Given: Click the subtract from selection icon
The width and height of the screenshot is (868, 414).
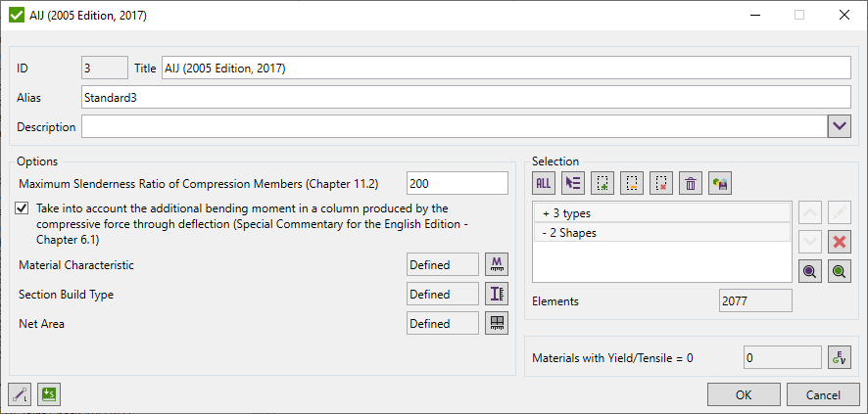Looking at the screenshot, I should [632, 183].
